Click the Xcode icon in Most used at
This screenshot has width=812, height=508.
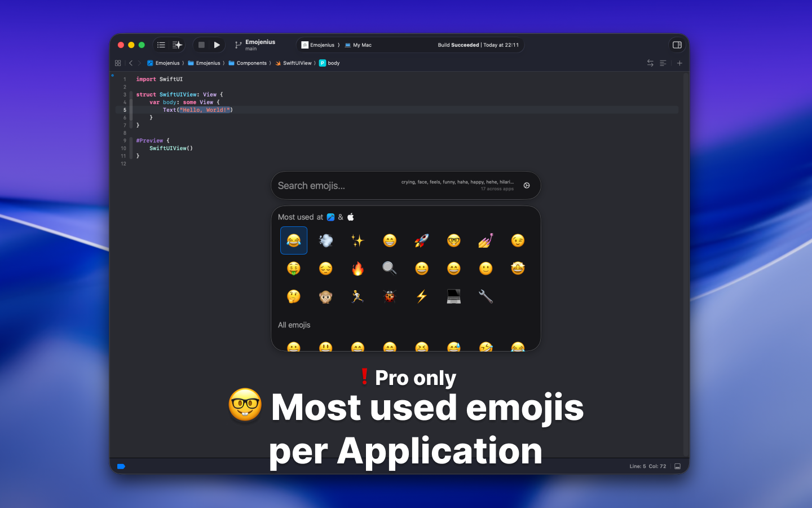330,217
